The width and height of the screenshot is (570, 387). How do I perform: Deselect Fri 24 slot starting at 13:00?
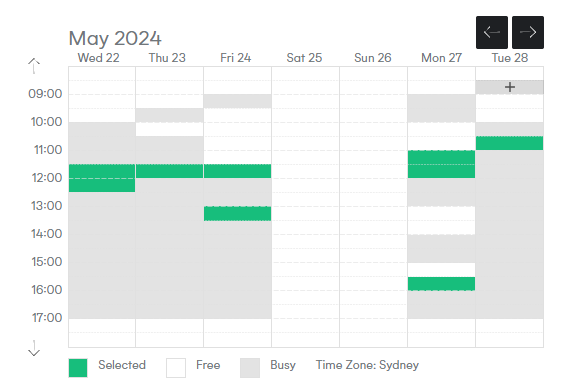pyautogui.click(x=237, y=213)
